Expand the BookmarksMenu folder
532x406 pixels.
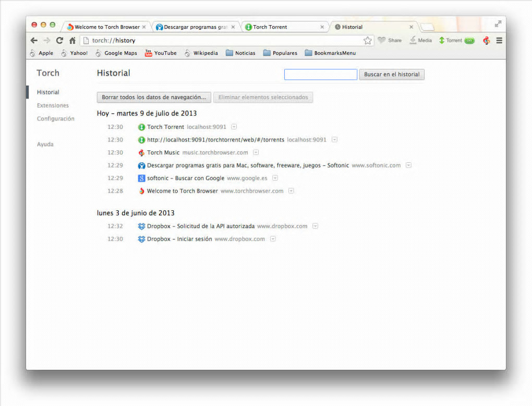[330, 53]
